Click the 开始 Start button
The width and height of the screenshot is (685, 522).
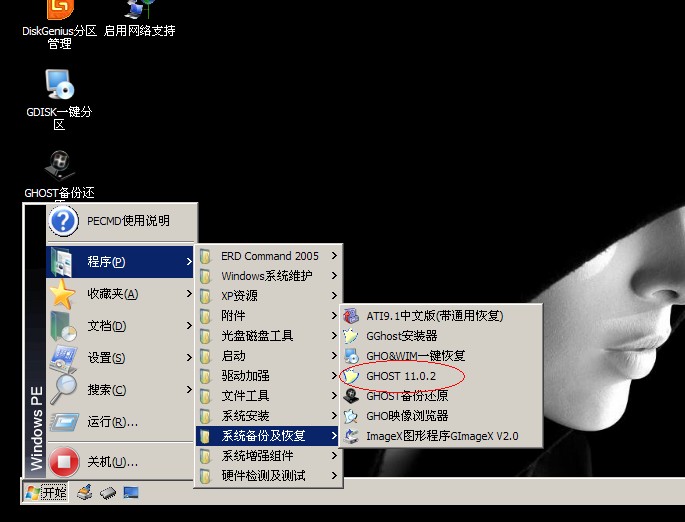tap(45, 493)
